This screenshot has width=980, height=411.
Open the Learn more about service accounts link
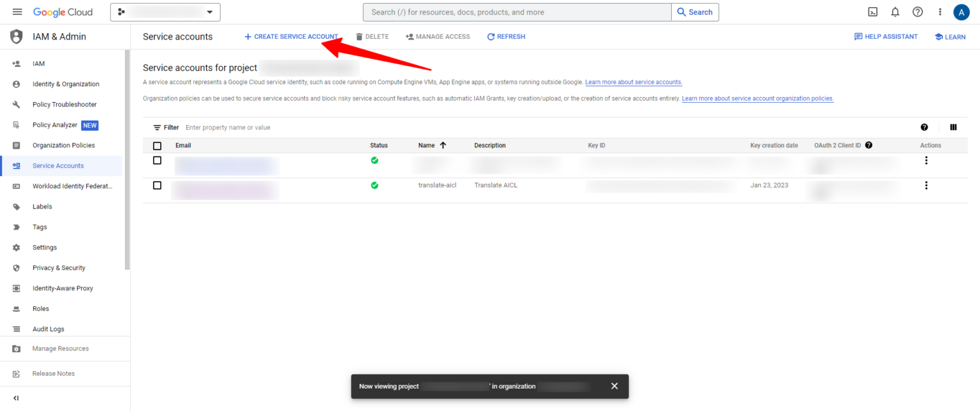[632, 82]
